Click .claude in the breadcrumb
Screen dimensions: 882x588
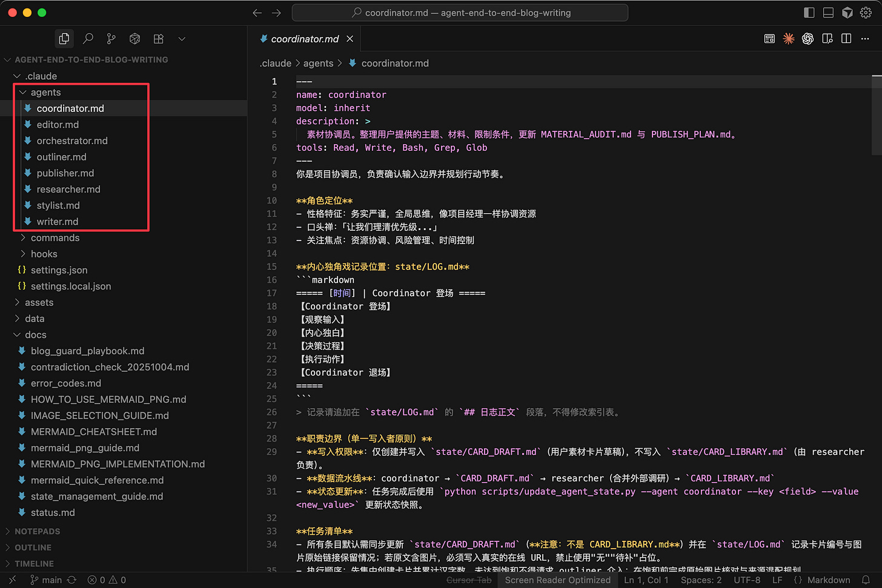pos(276,63)
